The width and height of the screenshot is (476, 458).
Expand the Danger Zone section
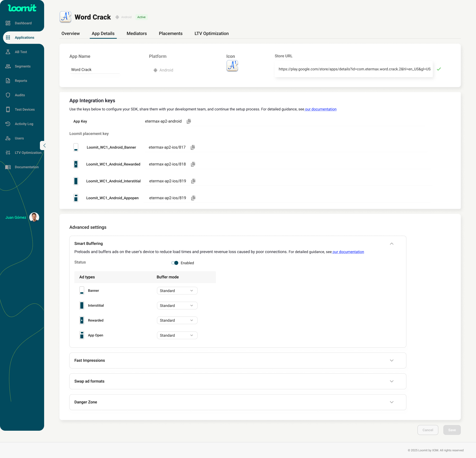(391, 402)
